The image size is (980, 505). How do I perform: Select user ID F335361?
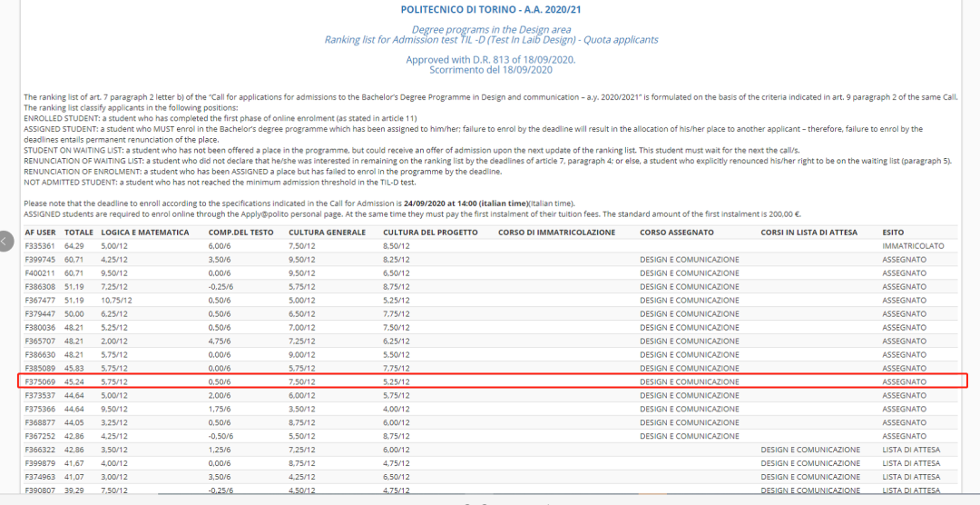tap(40, 246)
